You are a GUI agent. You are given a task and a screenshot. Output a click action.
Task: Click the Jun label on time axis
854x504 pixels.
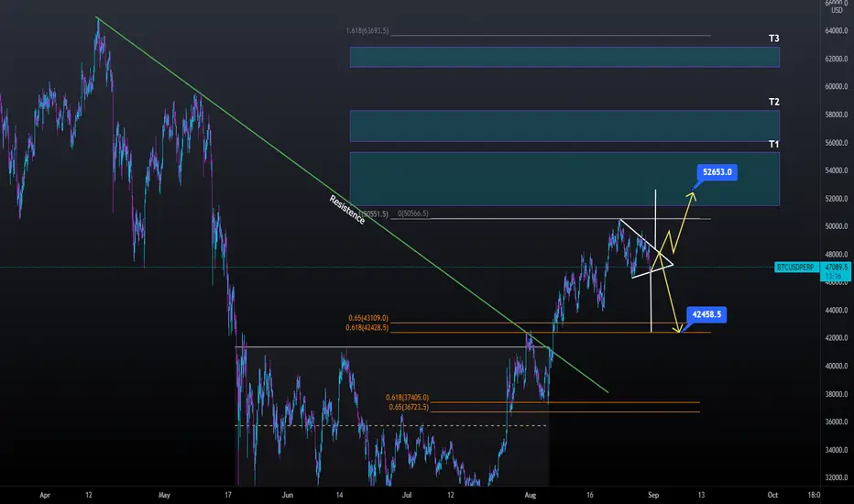click(x=288, y=495)
